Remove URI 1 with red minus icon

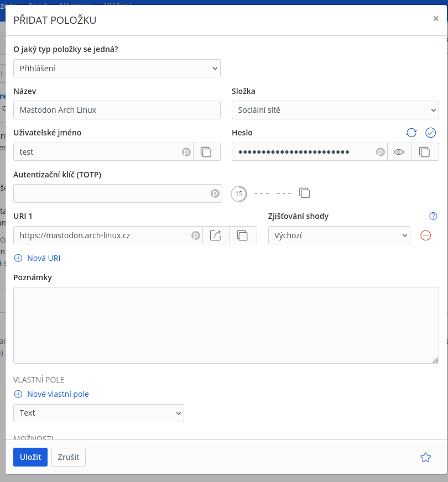(425, 235)
